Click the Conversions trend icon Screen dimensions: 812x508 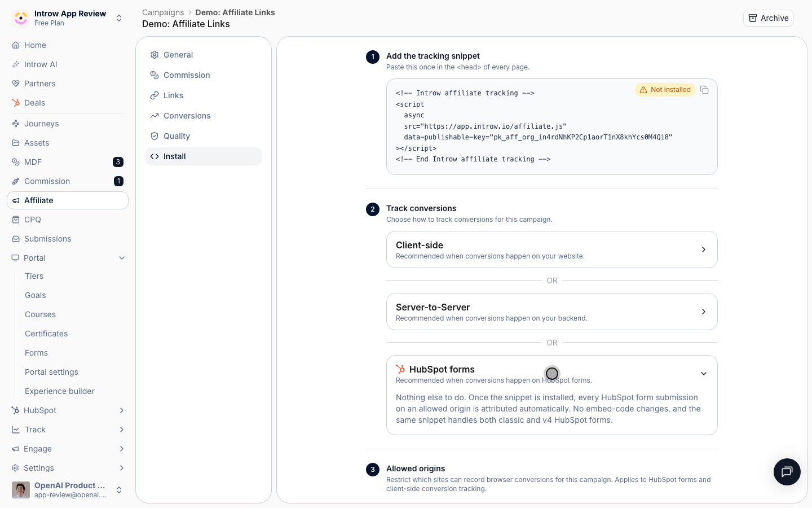click(155, 116)
